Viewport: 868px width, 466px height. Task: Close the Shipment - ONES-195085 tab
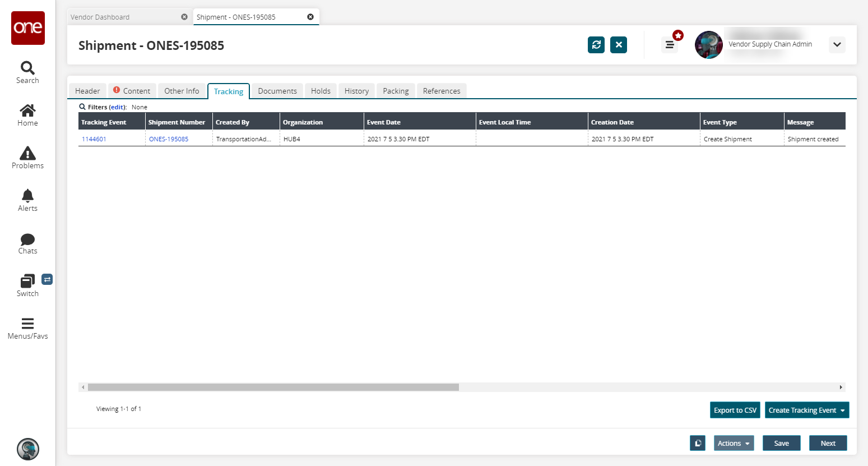(310, 17)
